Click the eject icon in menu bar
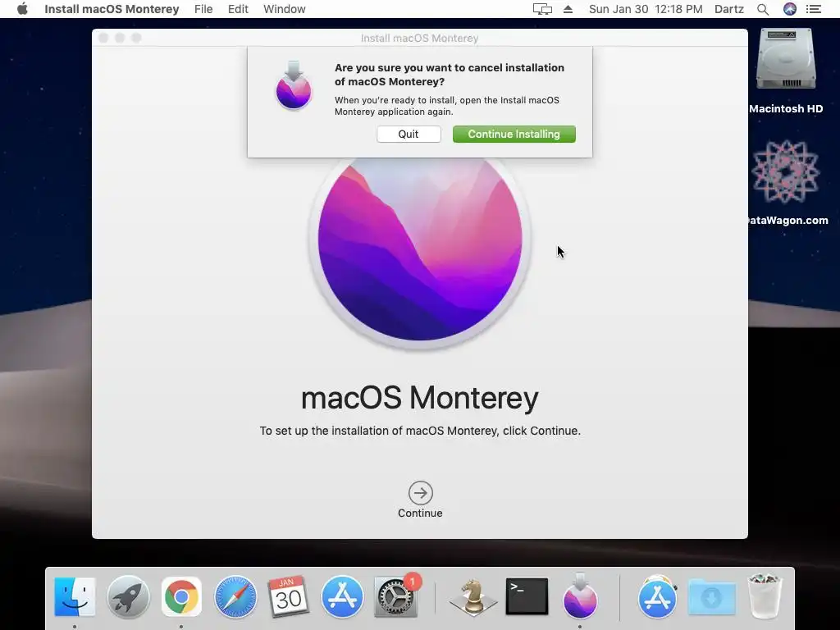Image resolution: width=840 pixels, height=630 pixels. coord(568,9)
